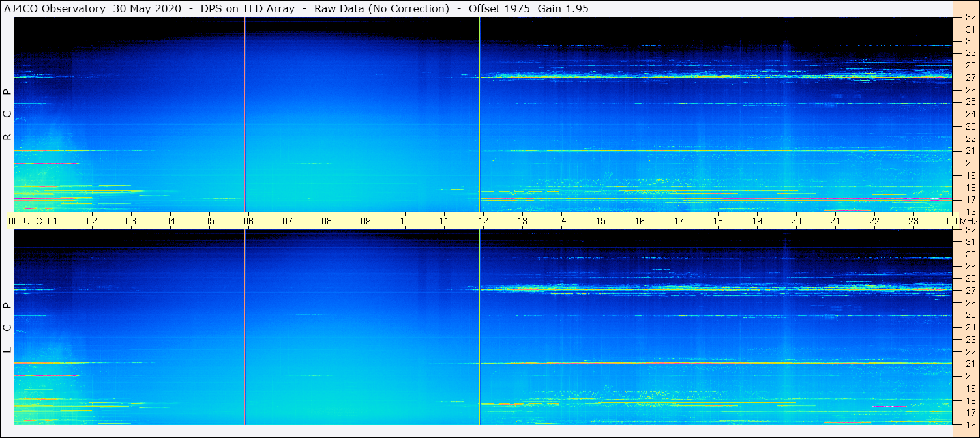Click the 25 MHz label on RCP frequency axis
The image size is (980, 438).
pos(970,102)
